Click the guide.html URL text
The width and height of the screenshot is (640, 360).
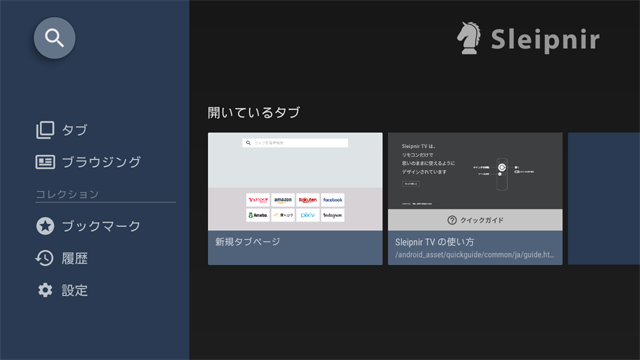point(475,255)
